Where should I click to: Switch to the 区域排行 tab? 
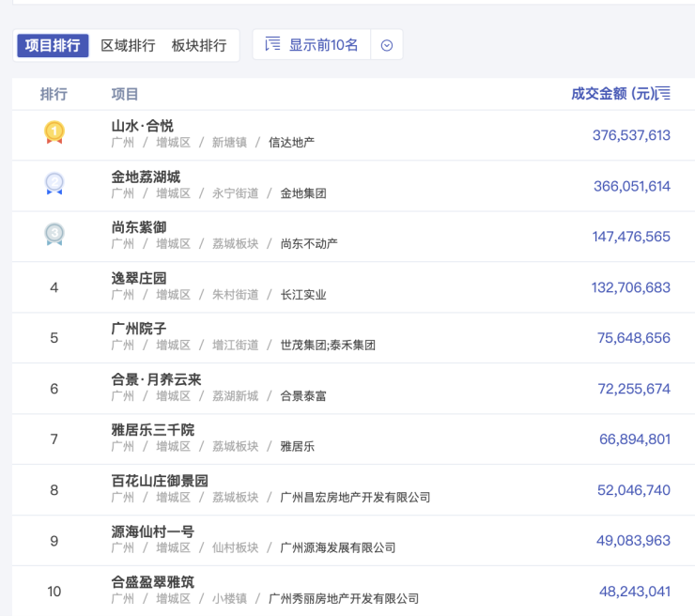(128, 45)
